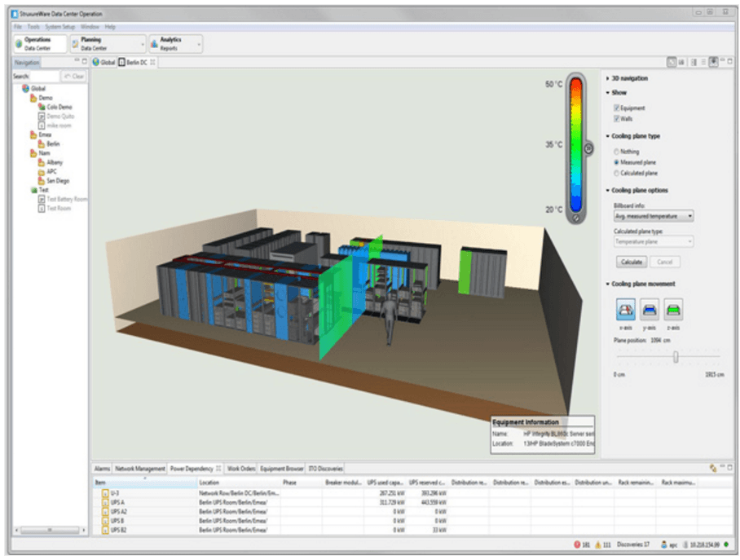Screen dimensions: 740x560
Task: Click the first view-mode icon in the layout toolbar
Action: coord(672,62)
